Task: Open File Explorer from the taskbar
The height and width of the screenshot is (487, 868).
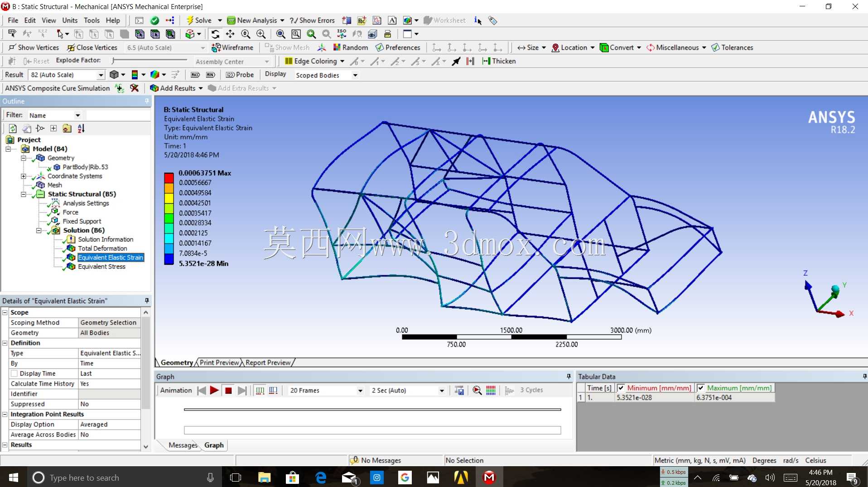Action: 264,477
